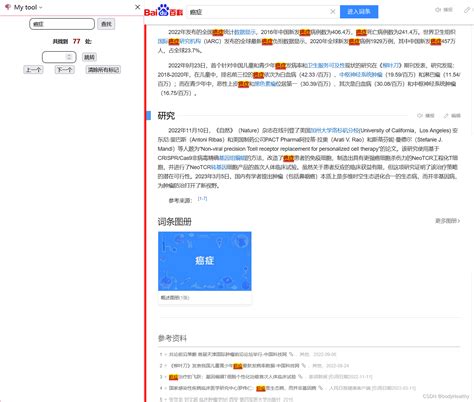
Task: Clear all marks with 清除所有标记
Action: (x=103, y=70)
